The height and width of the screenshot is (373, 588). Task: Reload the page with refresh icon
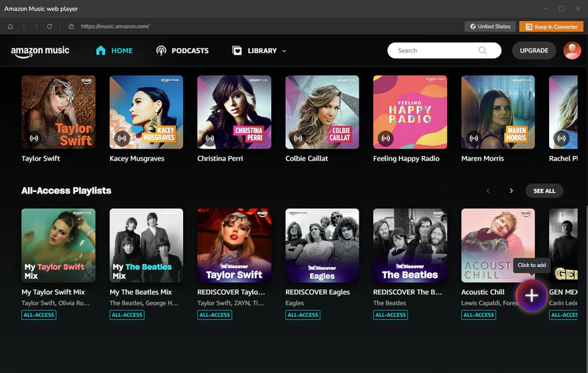49,26
